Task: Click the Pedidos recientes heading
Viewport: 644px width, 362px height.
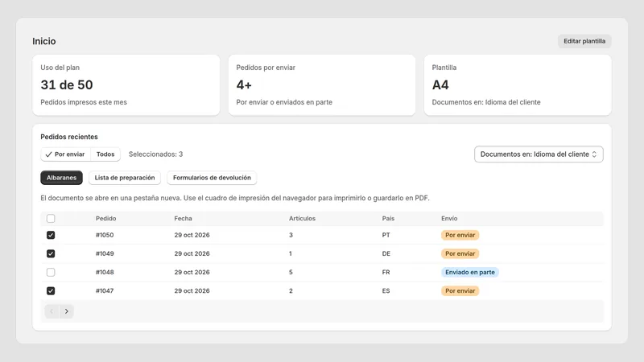Action: point(69,137)
